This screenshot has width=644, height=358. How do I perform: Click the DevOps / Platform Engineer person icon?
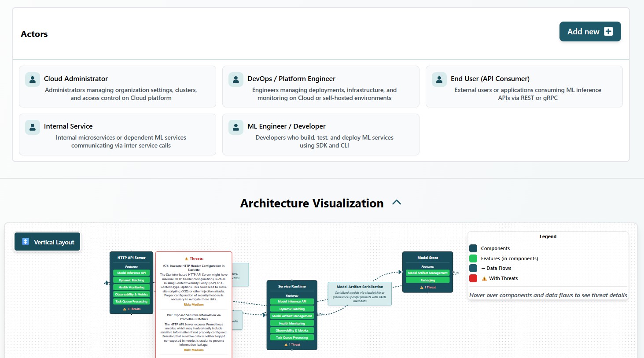pyautogui.click(x=236, y=79)
